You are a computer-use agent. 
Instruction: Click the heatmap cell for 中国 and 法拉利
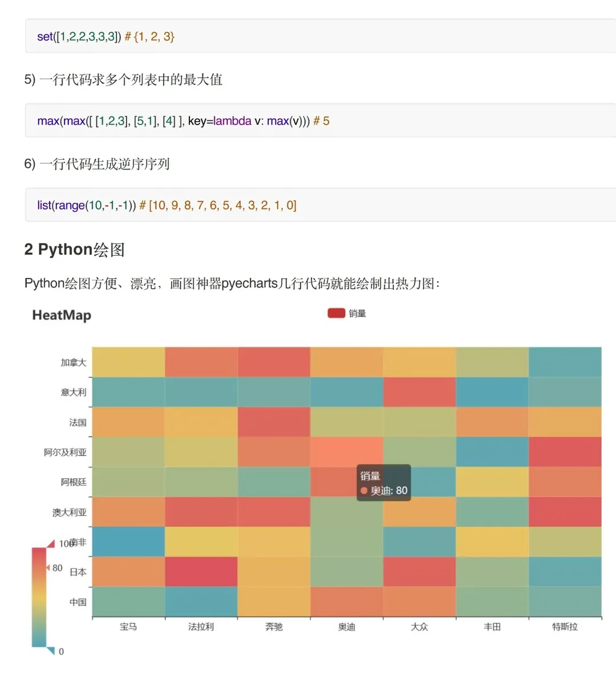pyautogui.click(x=201, y=602)
